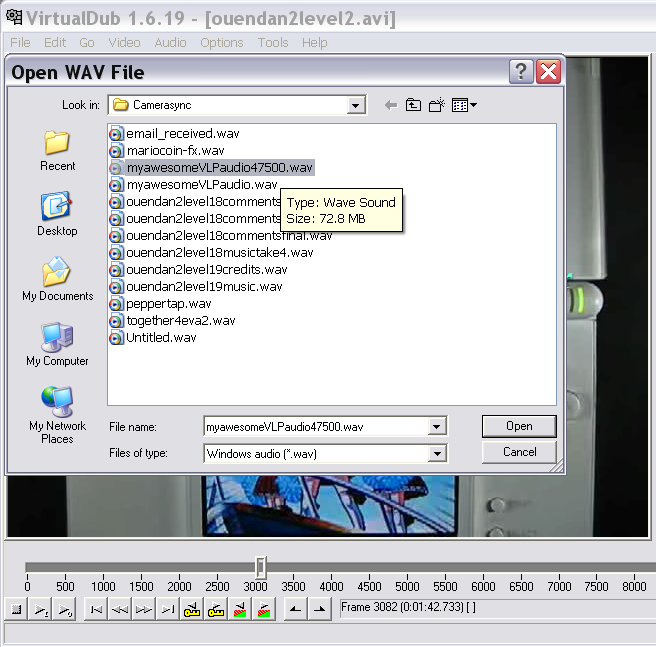Viewport: 656px width, 647px height.
Task: Expand the Files of type dropdown
Action: pos(437,454)
